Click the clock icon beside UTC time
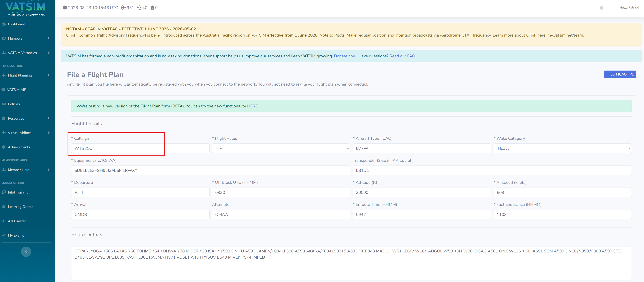Viewport: 644px width, 282px height. click(x=65, y=8)
